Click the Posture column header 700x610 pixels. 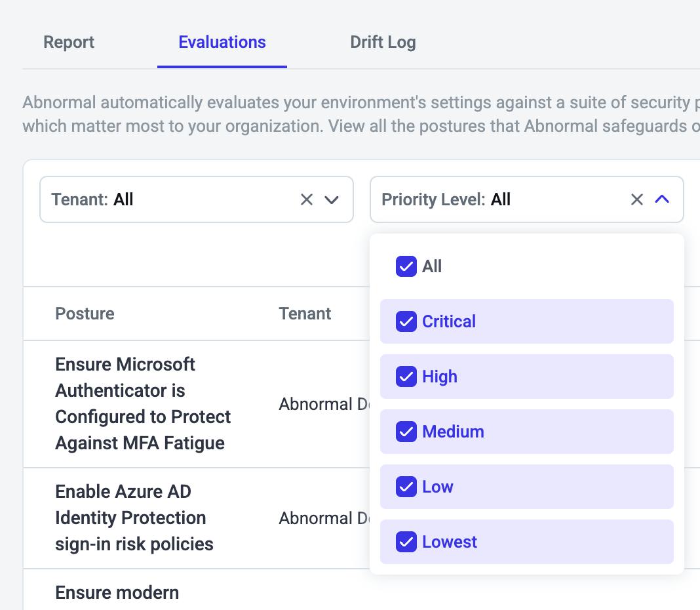(x=85, y=314)
